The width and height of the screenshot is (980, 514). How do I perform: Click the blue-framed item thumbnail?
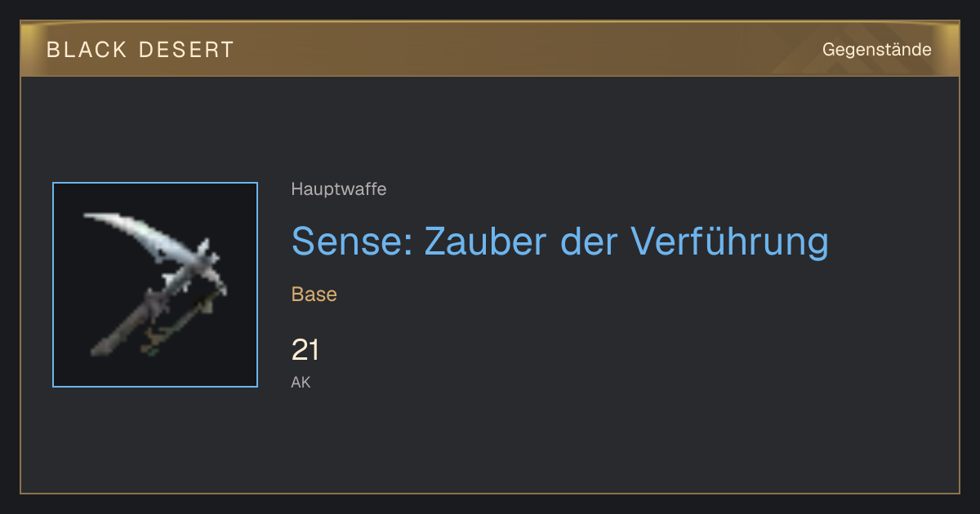click(x=155, y=285)
